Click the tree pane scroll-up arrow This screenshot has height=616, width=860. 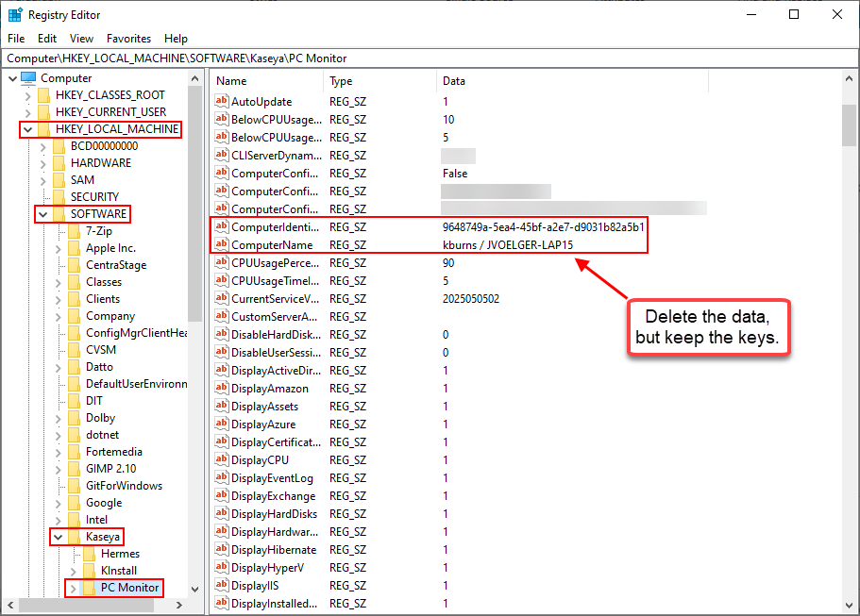pos(194,79)
